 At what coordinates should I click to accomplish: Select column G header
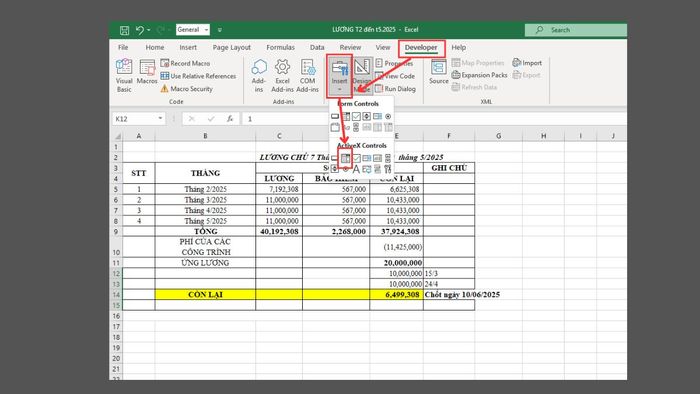pos(498,136)
